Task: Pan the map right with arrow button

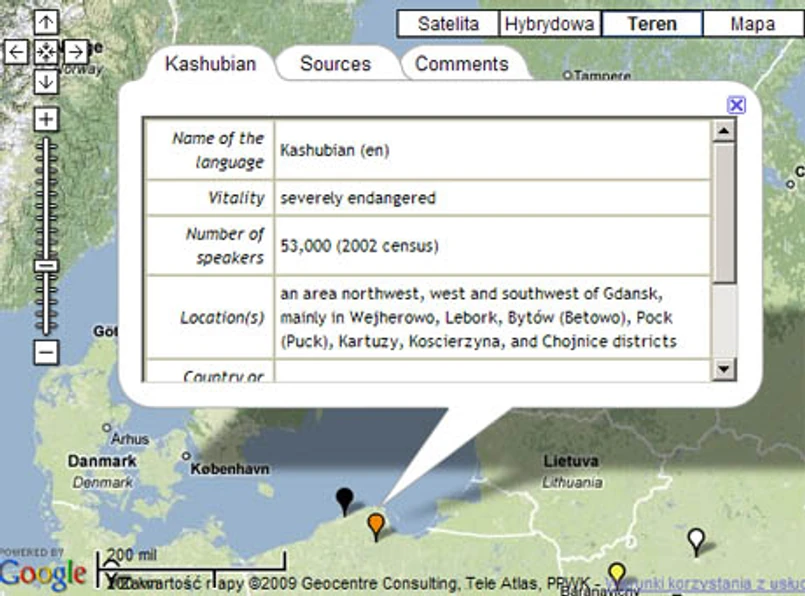Action: click(x=75, y=52)
